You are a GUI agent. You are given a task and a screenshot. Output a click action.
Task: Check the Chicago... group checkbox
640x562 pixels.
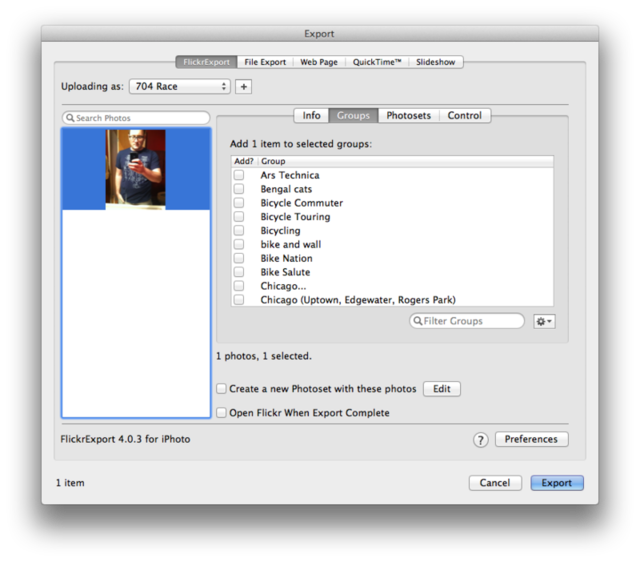point(239,286)
